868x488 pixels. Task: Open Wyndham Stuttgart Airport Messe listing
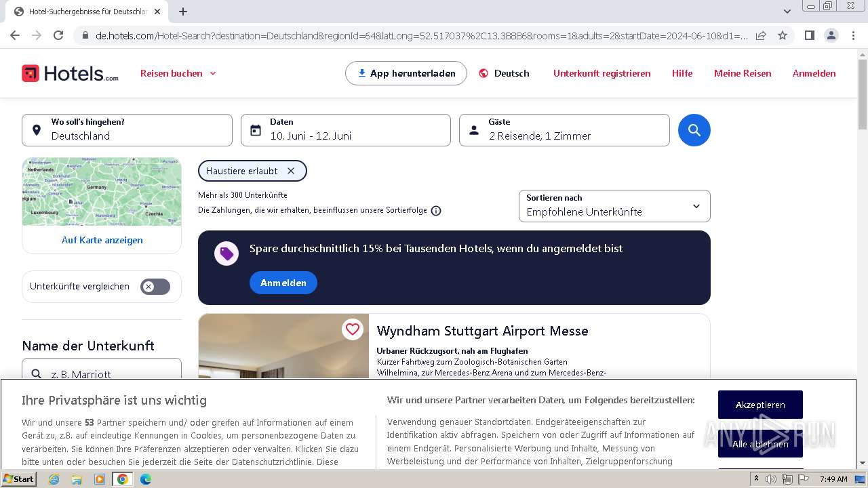pyautogui.click(x=483, y=331)
